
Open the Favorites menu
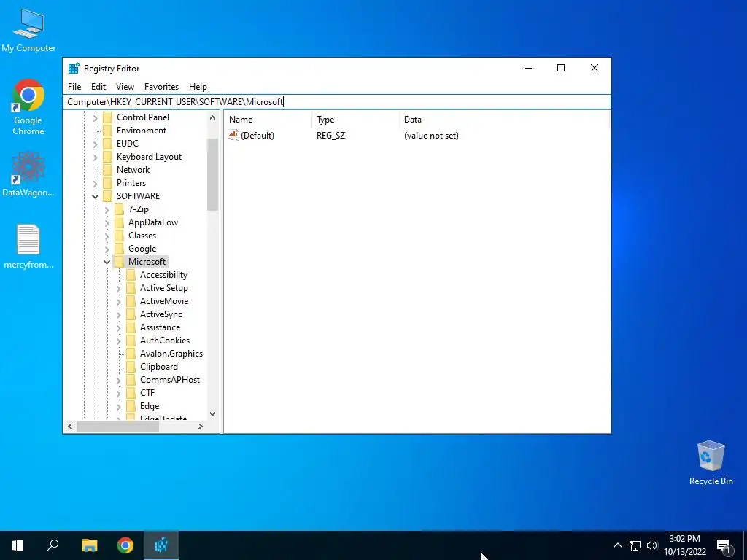point(161,87)
